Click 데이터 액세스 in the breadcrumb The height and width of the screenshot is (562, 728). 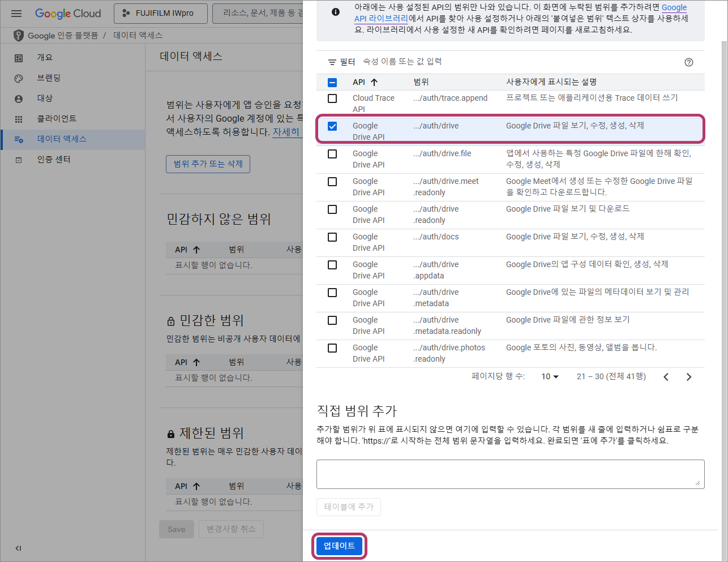[138, 35]
